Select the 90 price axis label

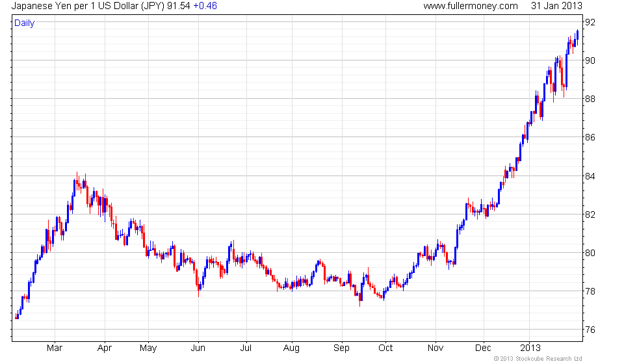pos(590,60)
